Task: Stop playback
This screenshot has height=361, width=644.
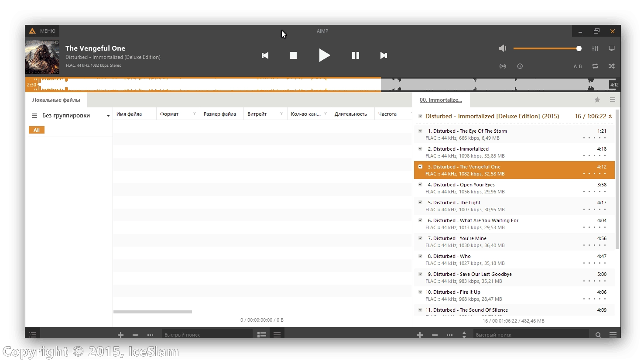Action: 293,55
